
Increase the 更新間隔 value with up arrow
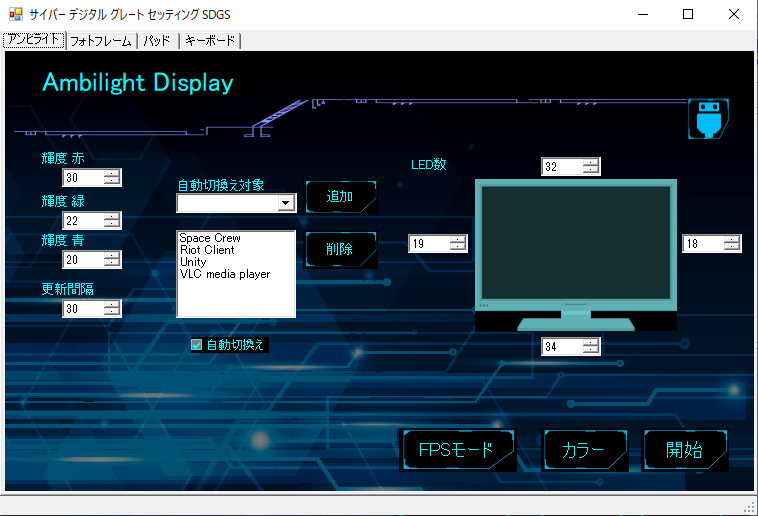coord(112,304)
